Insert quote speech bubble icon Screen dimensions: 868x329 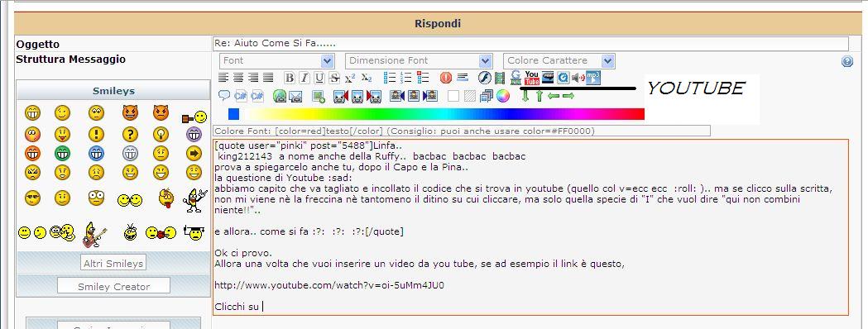pos(223,96)
